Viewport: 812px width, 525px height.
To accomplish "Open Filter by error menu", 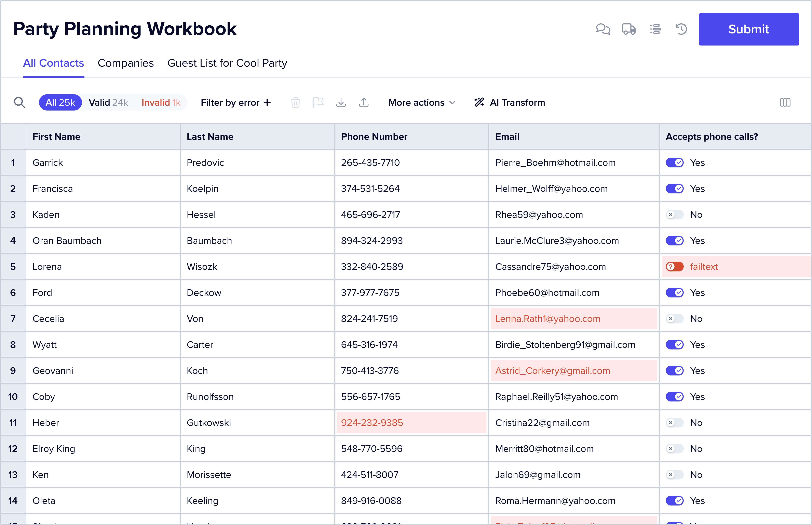I will (236, 103).
